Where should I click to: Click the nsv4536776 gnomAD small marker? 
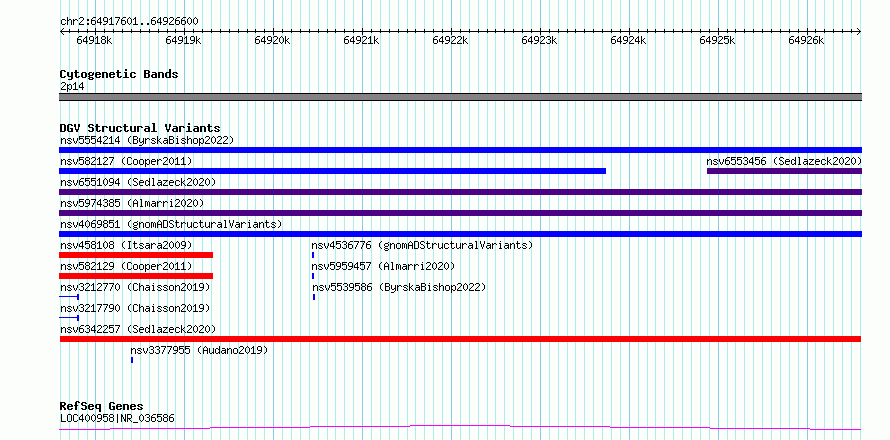(313, 255)
